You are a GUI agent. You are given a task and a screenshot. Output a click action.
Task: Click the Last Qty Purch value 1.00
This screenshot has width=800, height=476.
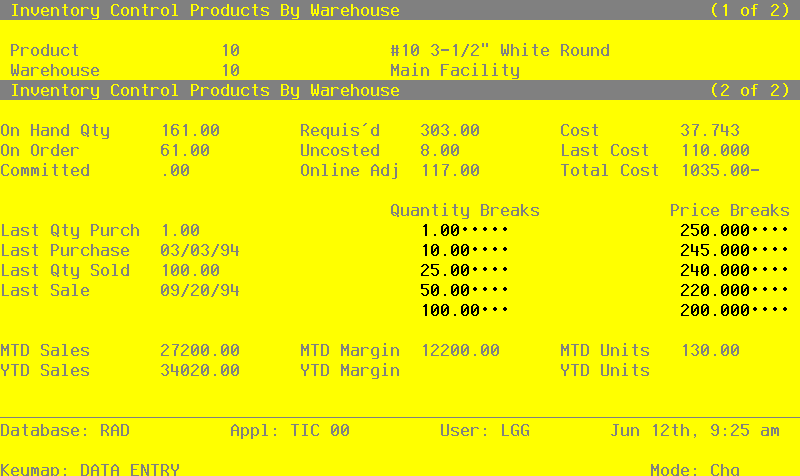180,230
